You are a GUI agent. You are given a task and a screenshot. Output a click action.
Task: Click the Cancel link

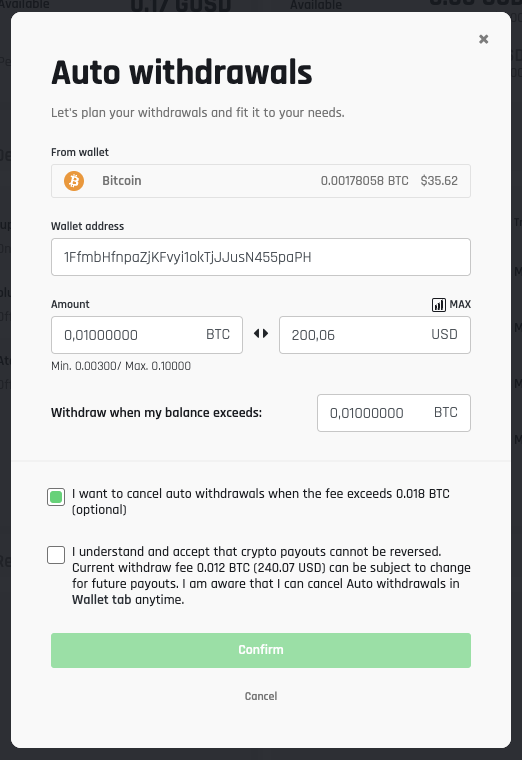click(261, 696)
